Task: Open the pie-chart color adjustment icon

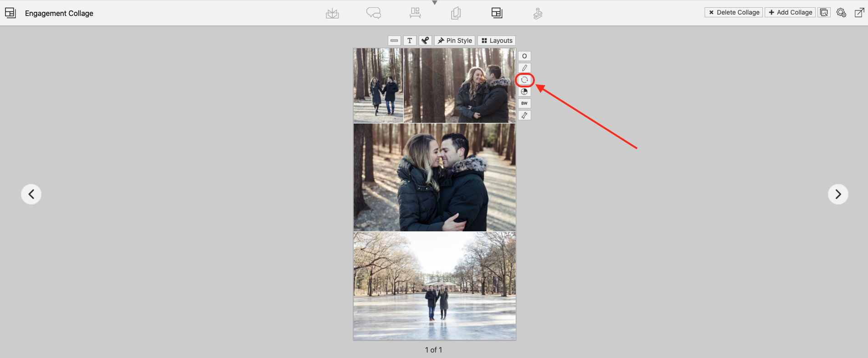Action: coord(524,92)
